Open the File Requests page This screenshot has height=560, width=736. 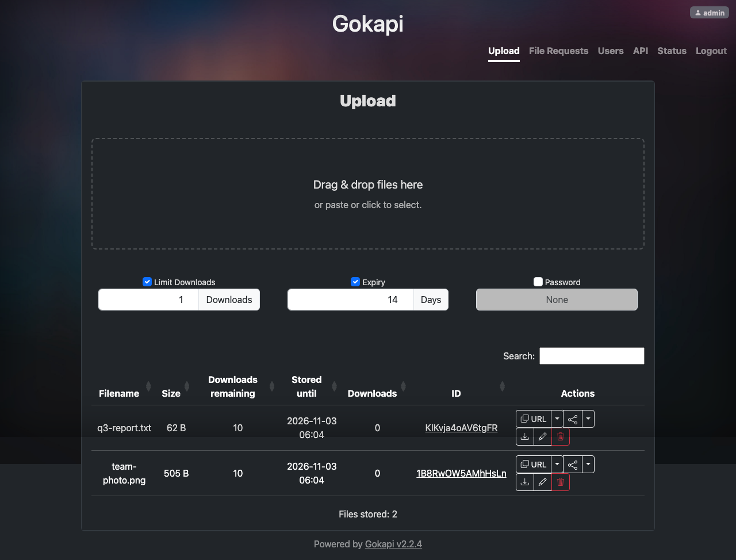click(558, 51)
